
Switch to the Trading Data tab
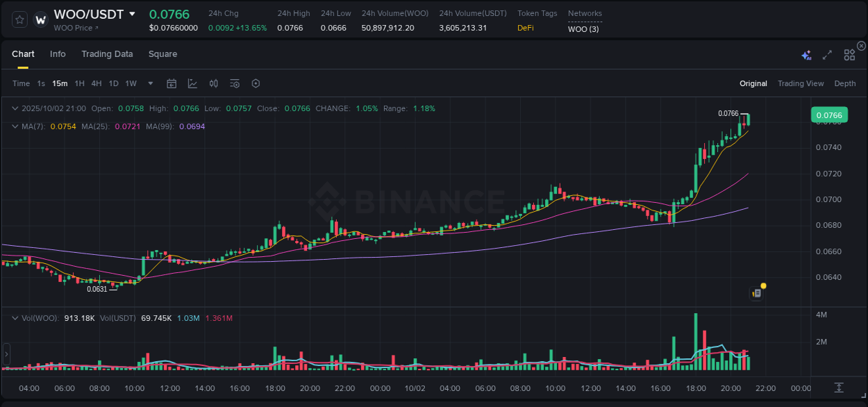107,54
